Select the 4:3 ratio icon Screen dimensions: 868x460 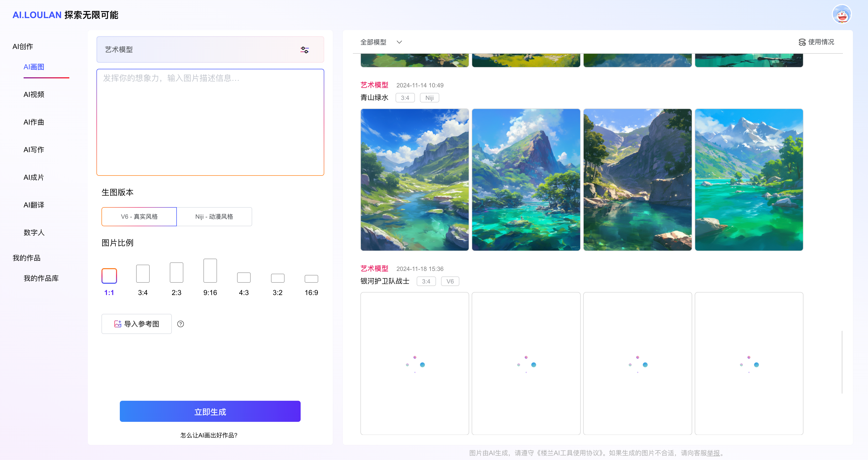point(244,277)
